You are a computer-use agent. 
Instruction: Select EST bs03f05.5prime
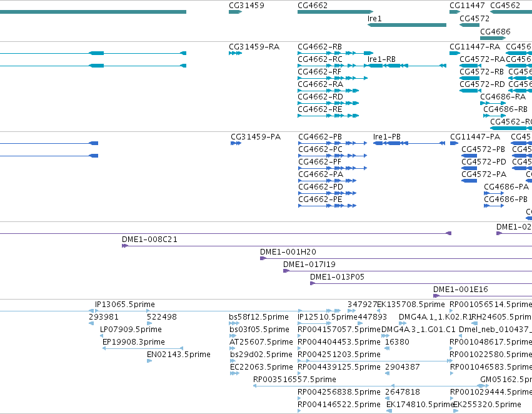tap(259, 330)
